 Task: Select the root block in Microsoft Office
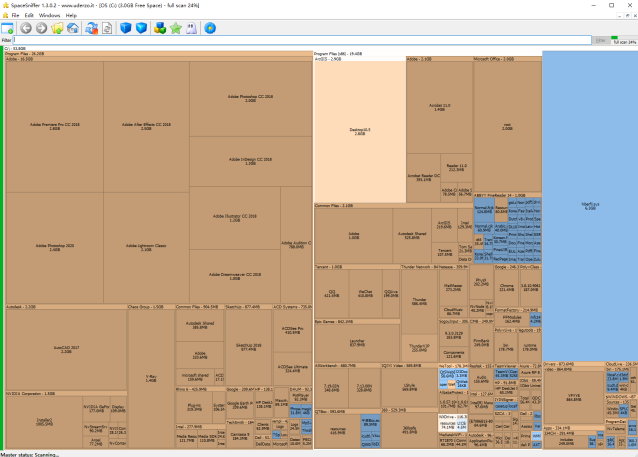507,127
